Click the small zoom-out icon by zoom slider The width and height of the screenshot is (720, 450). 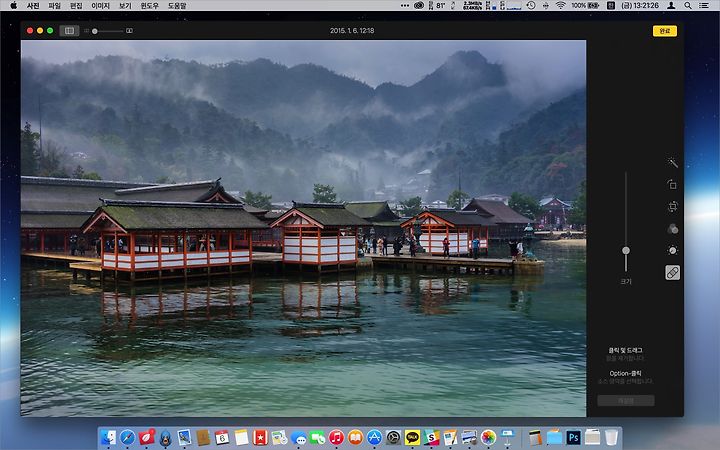86,31
